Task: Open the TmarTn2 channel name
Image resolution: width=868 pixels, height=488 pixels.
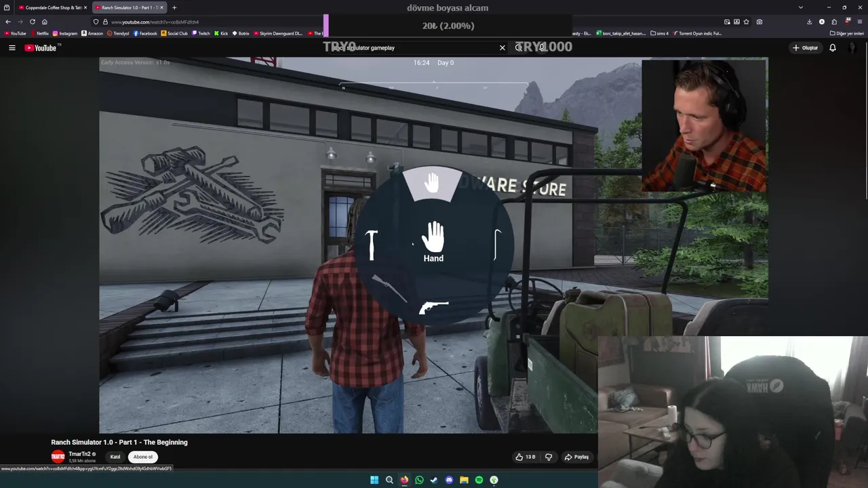Action: click(x=79, y=454)
